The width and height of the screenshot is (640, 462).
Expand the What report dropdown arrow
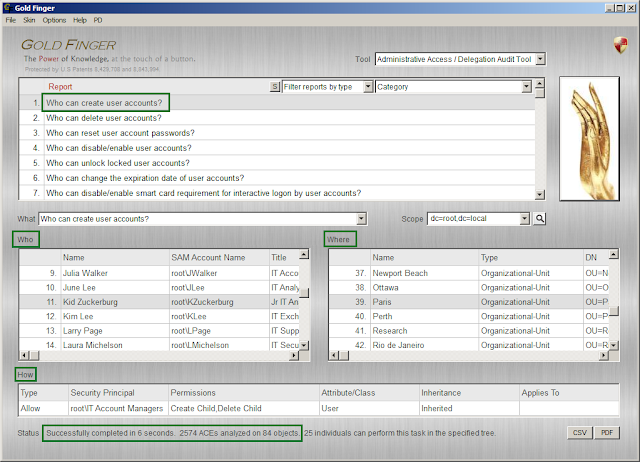361,219
